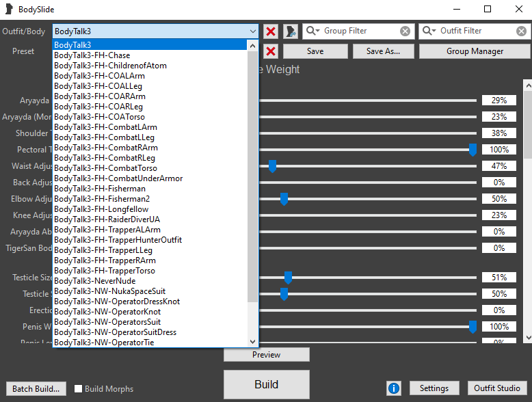Screen dimensions: 532x402
Task: Edit the Waist Adjust 47% value box
Action: click(x=499, y=166)
